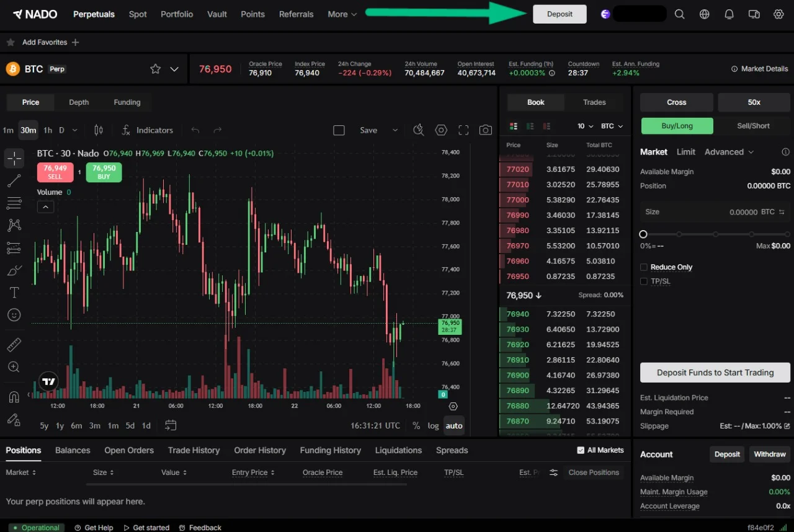Viewport: 794px width, 532px height.
Task: Open chart settings hexagon icon
Action: [x=441, y=130]
